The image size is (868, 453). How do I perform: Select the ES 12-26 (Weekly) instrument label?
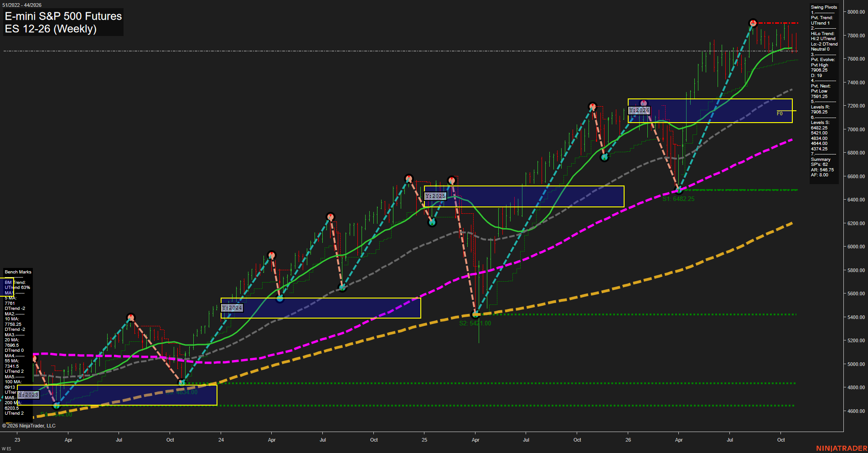tap(51, 29)
